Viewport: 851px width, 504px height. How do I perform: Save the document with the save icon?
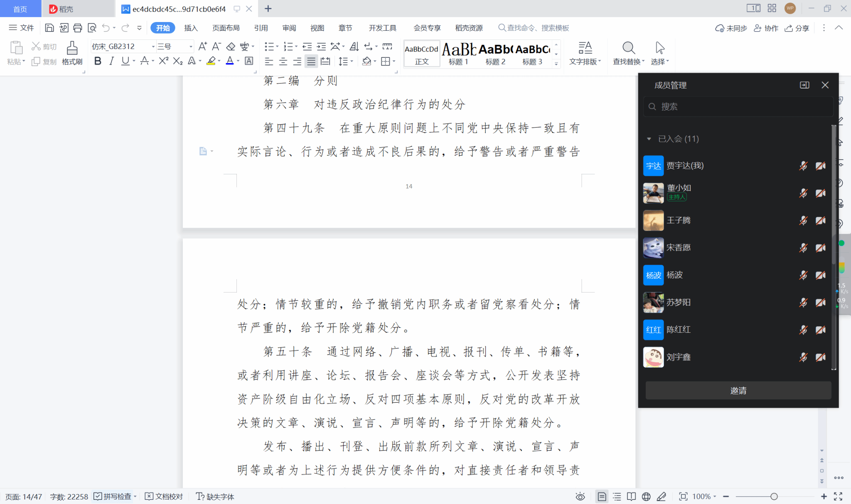pos(49,28)
